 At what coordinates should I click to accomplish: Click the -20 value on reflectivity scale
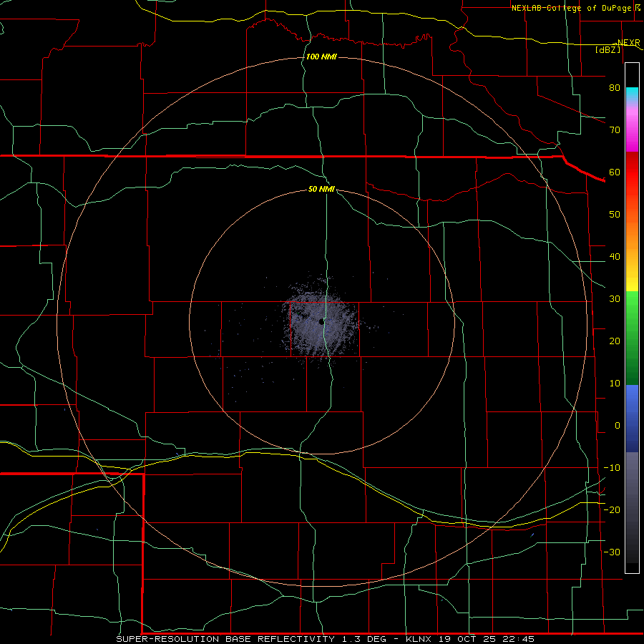coord(612,509)
